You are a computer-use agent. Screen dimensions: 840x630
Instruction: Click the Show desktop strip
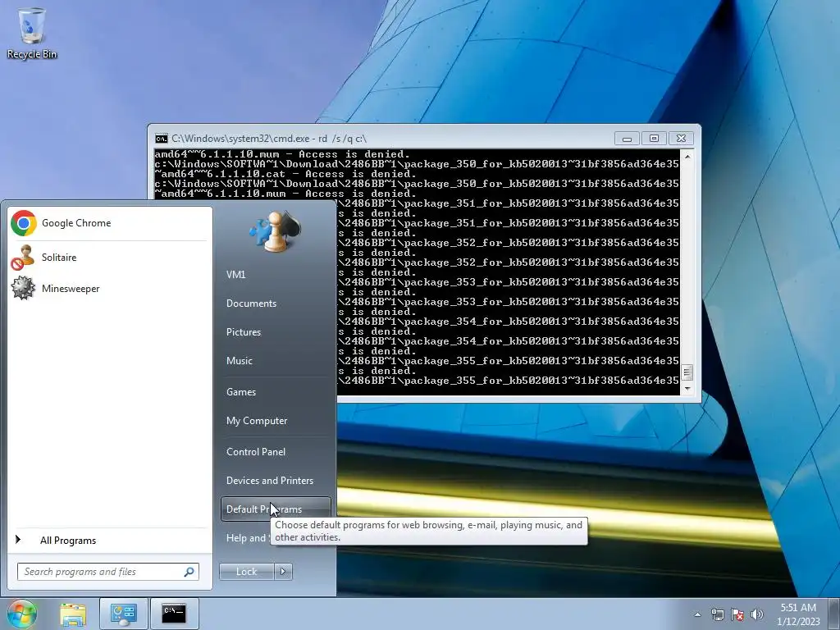[836, 614]
